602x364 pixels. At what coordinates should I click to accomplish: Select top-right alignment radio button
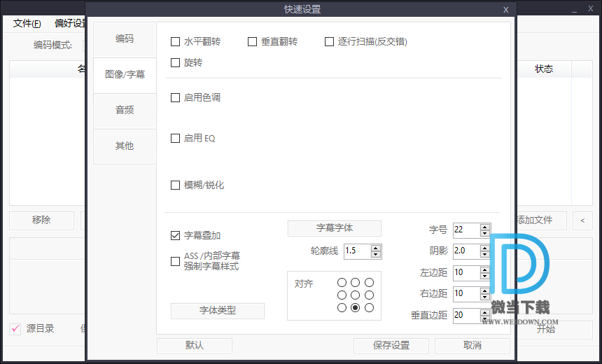369,283
